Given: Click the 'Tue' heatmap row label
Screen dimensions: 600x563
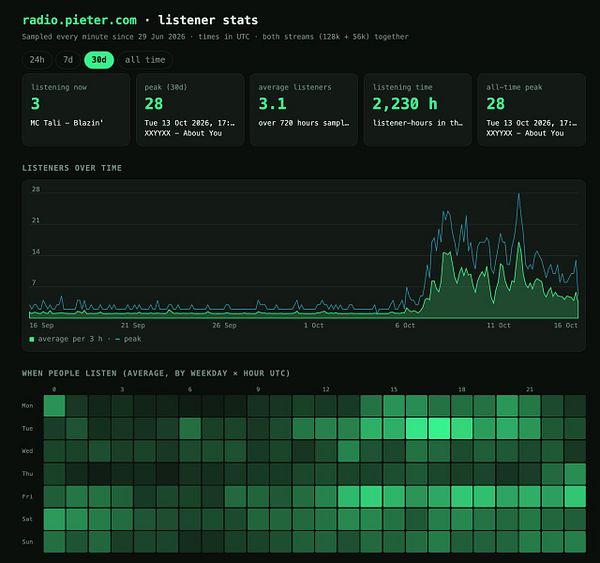Looking at the screenshot, I should click(x=27, y=428).
